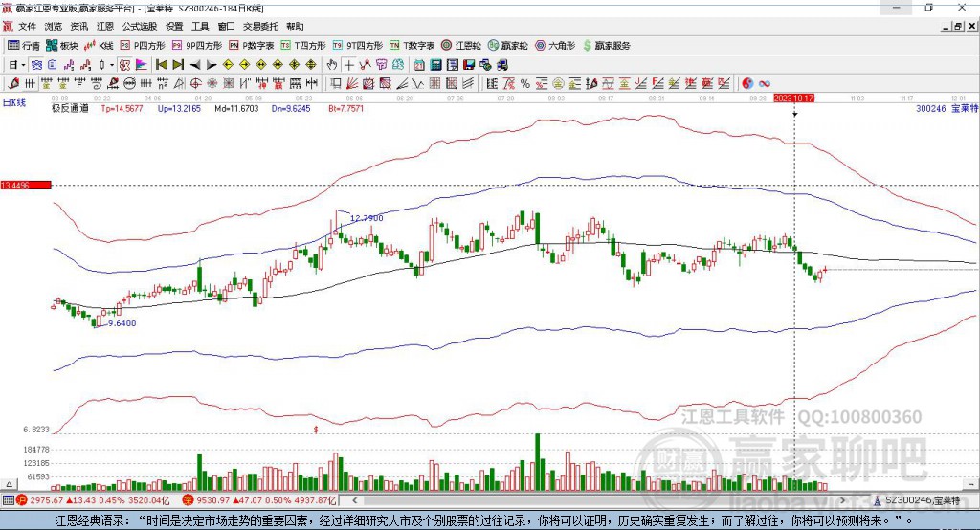Click the 极反通道 indicator label
Screen dimensions: 980x530
pyautogui.click(x=70, y=108)
